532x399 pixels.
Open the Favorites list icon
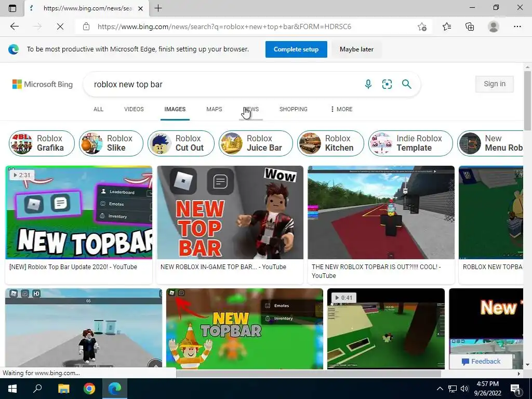(447, 26)
